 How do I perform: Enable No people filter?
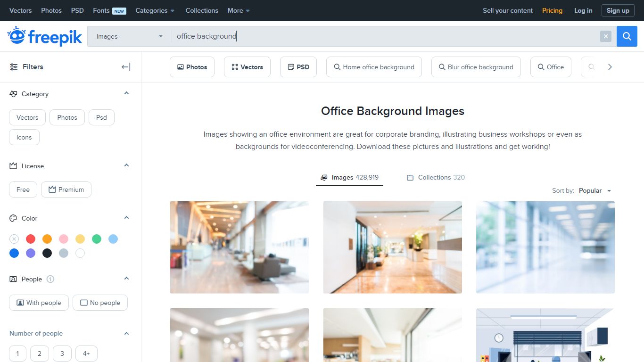point(100,303)
